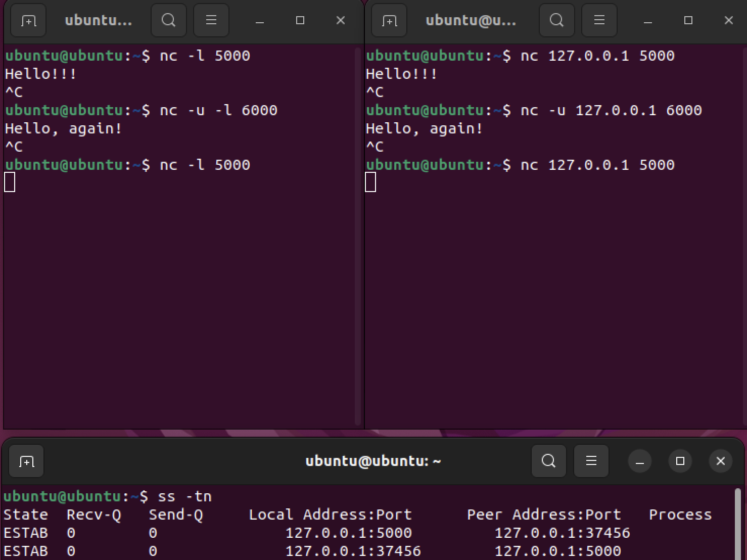Open a new tab in the left terminal
Screen dimensions: 747x560
[28, 21]
